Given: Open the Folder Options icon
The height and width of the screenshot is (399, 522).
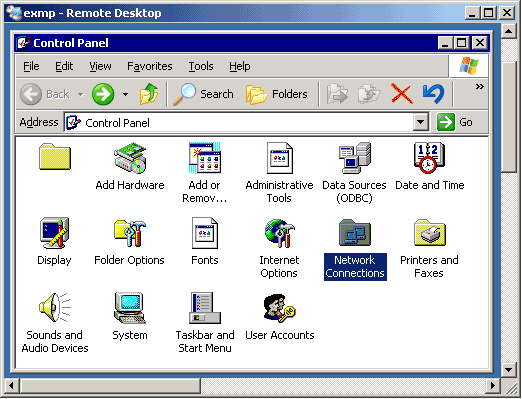Looking at the screenshot, I should 130,233.
